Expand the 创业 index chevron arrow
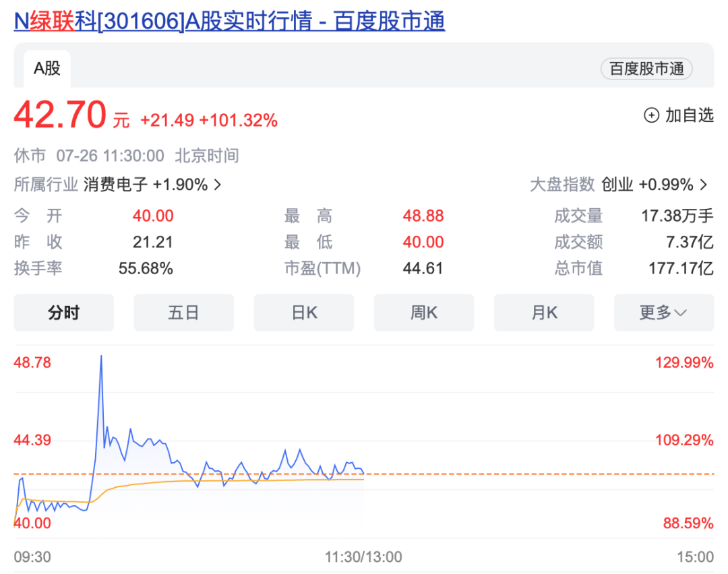Viewport: 728px width, 574px height. click(x=704, y=185)
